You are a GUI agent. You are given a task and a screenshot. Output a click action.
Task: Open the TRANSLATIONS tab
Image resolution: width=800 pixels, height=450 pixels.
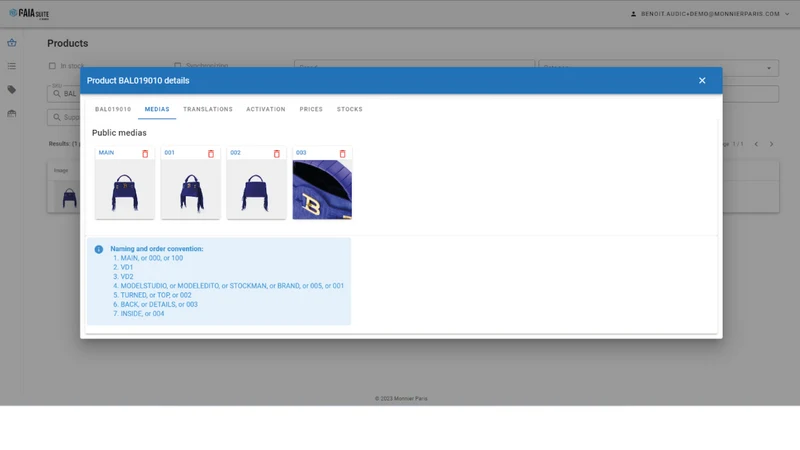click(x=208, y=109)
